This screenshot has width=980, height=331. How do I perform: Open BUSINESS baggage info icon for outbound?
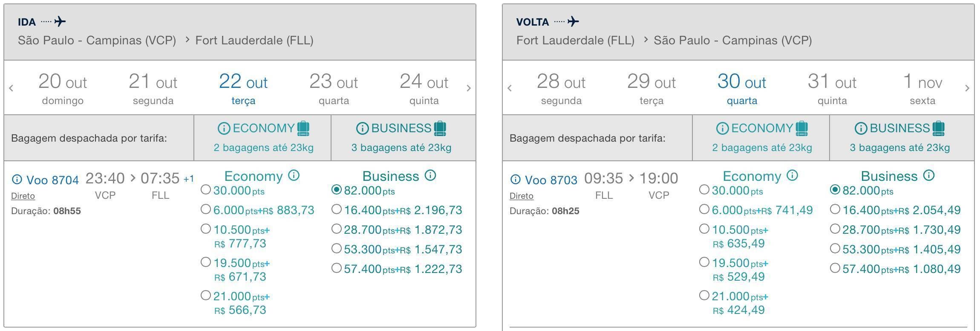[x=362, y=128]
